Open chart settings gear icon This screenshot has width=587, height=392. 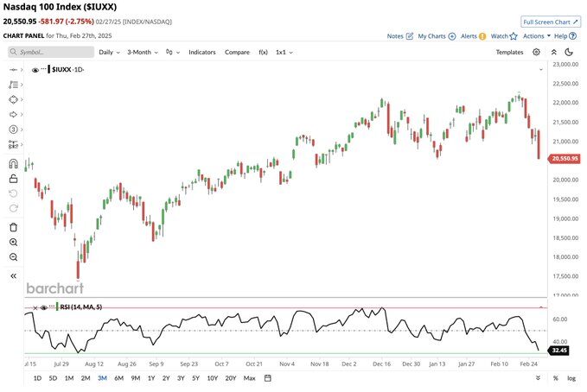[536, 52]
